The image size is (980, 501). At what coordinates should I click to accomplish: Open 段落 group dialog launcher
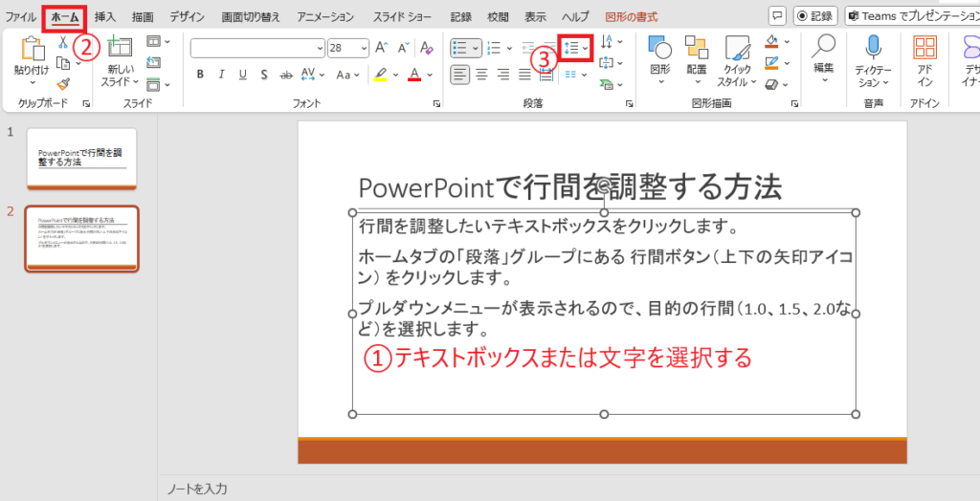pyautogui.click(x=630, y=104)
